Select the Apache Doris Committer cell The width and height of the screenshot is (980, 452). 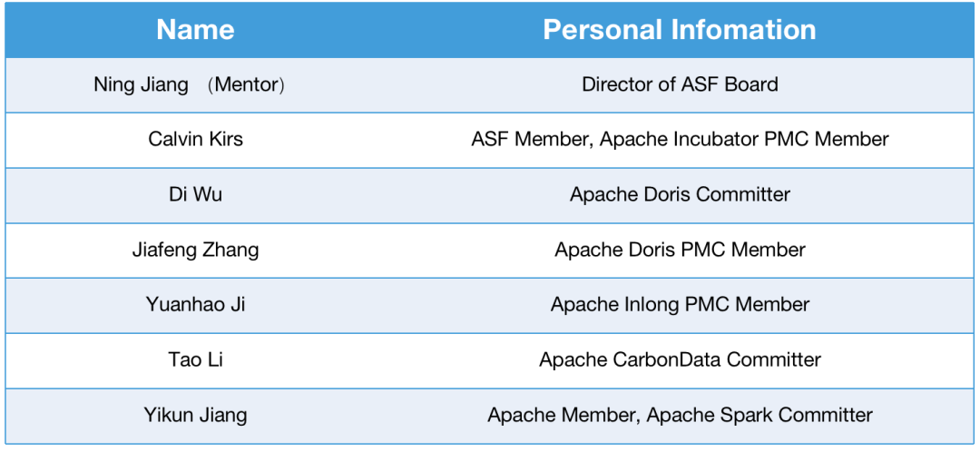pyautogui.click(x=680, y=194)
